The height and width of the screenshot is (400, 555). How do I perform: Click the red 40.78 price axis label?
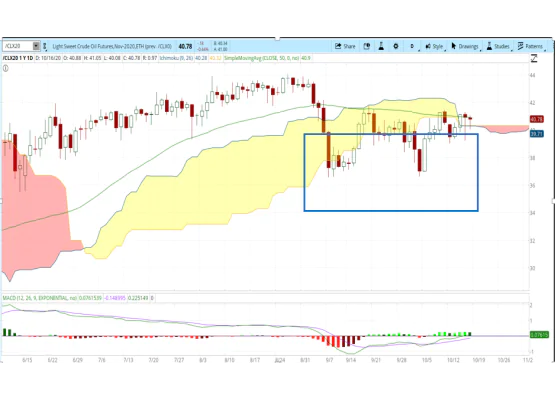537,119
